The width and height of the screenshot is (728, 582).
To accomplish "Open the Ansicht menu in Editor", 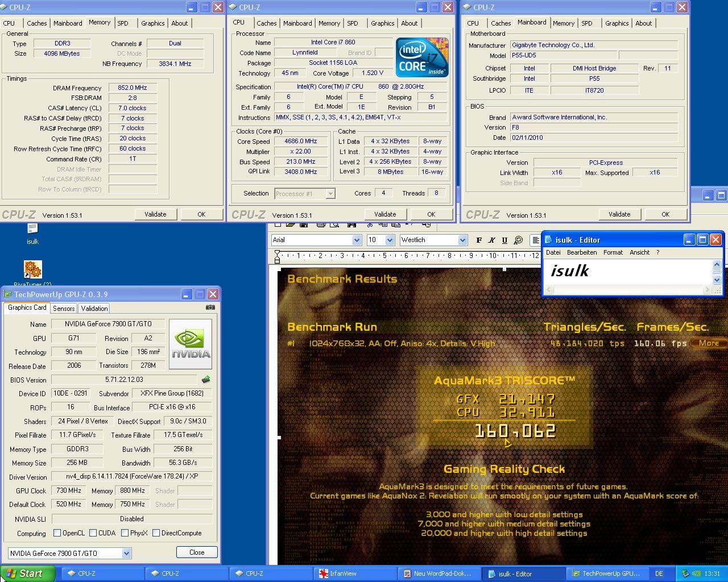I will pos(639,252).
